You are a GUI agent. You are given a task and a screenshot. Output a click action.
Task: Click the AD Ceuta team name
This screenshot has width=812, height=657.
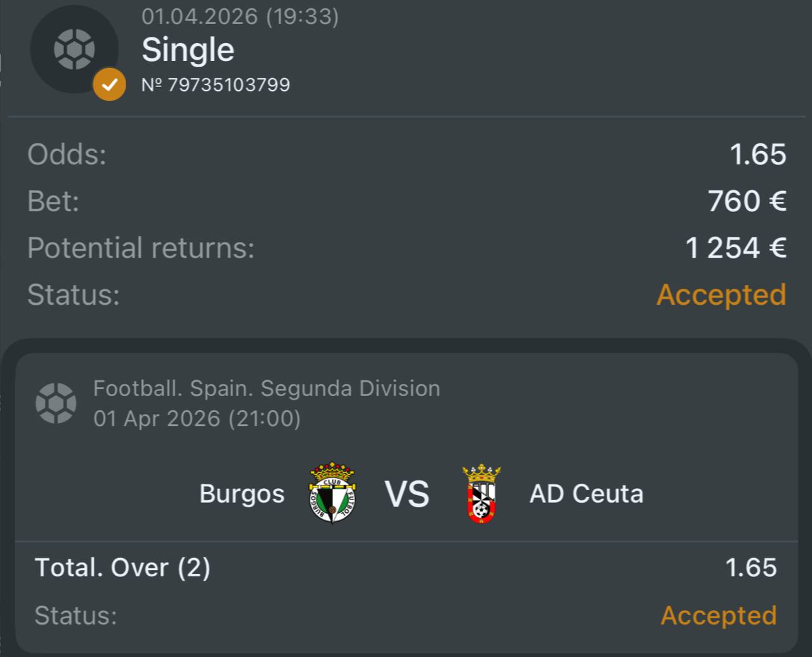pos(586,493)
